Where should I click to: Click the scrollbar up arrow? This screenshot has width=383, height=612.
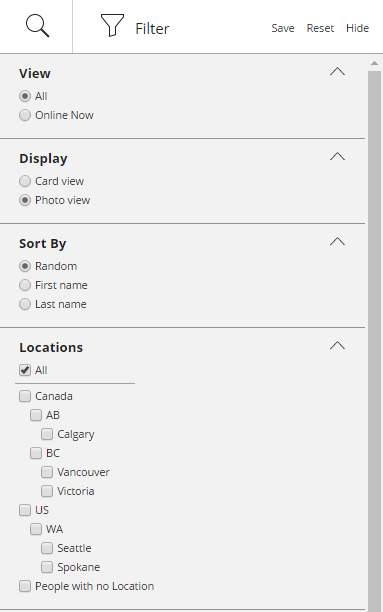pos(374,63)
